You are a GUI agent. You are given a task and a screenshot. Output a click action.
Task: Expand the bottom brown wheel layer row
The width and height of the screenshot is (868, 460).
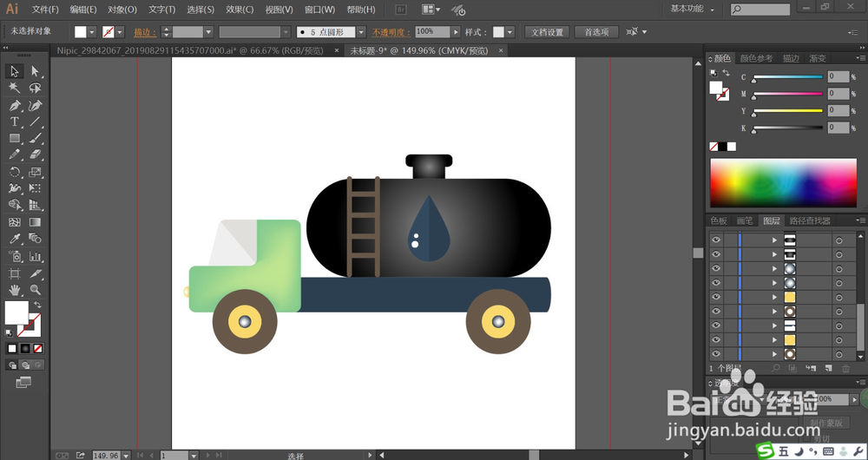775,354
